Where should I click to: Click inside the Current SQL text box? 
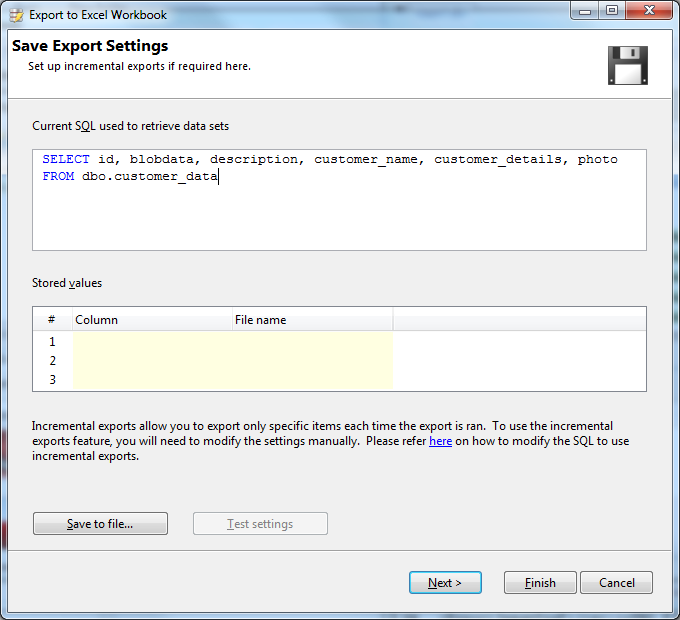tap(339, 210)
